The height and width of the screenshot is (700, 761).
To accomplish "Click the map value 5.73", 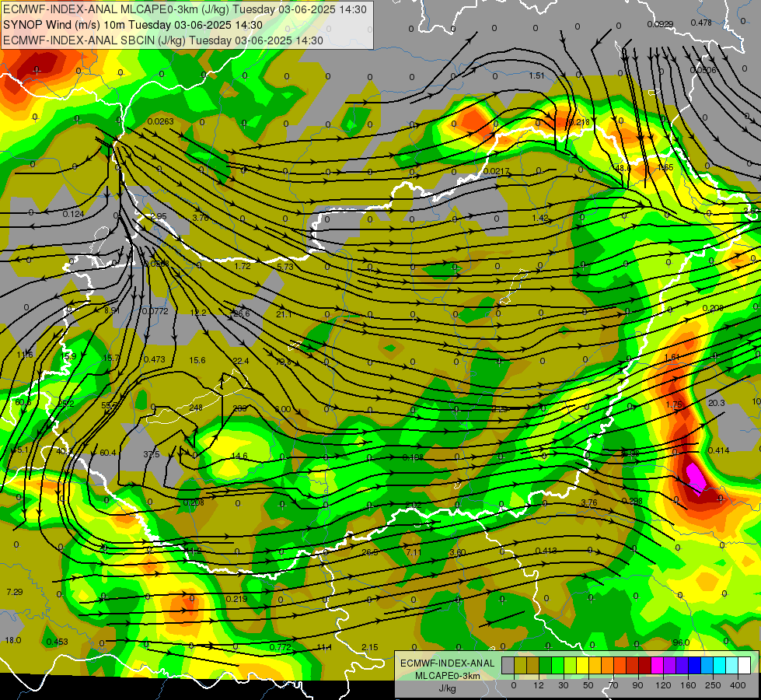I will 285,268.
